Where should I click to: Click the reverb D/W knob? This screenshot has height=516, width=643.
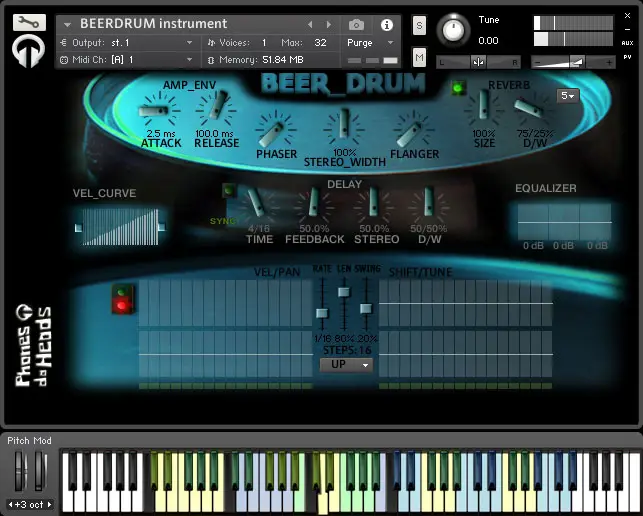[533, 108]
